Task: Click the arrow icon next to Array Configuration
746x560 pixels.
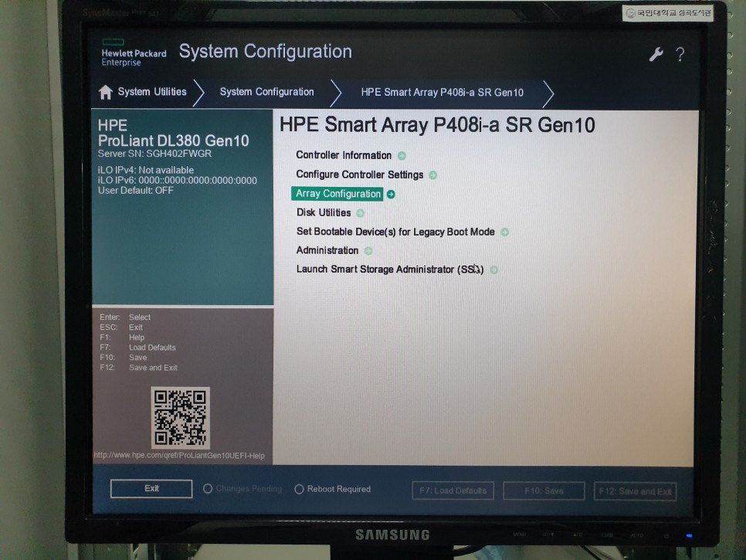Action: [x=391, y=194]
